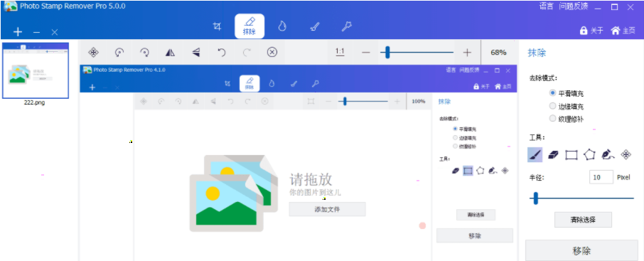Screen dimensions: 644x261
Task: Clear all files with the X icon
Action: (54, 32)
